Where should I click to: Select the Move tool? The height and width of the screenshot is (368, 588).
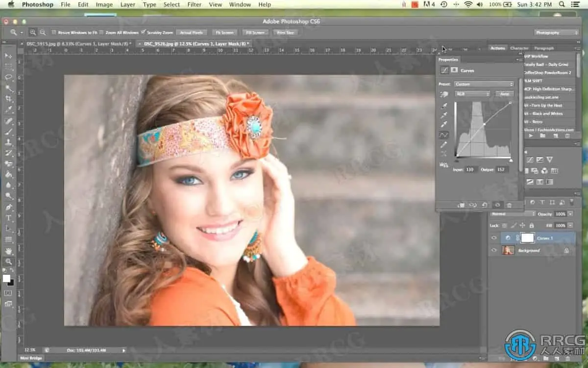pyautogui.click(x=9, y=56)
